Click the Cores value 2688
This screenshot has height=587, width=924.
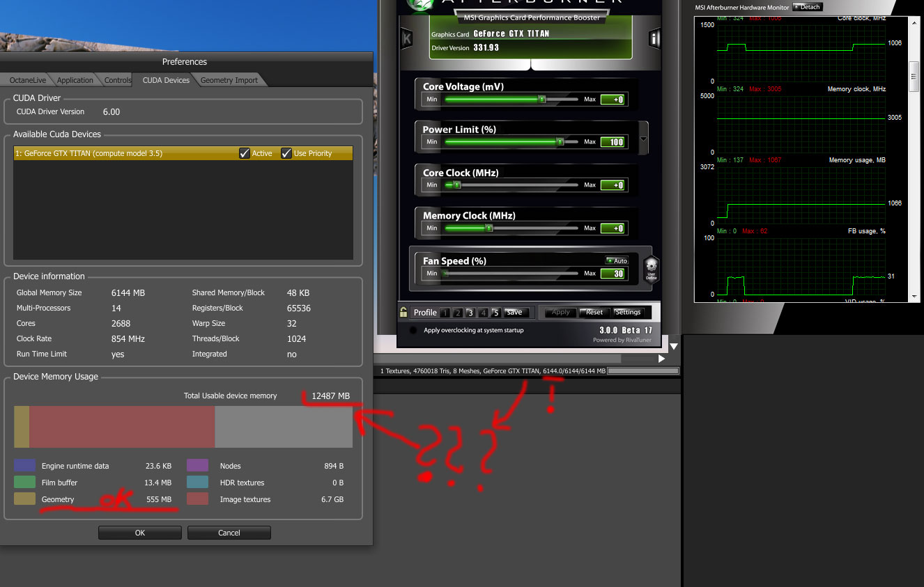(121, 324)
